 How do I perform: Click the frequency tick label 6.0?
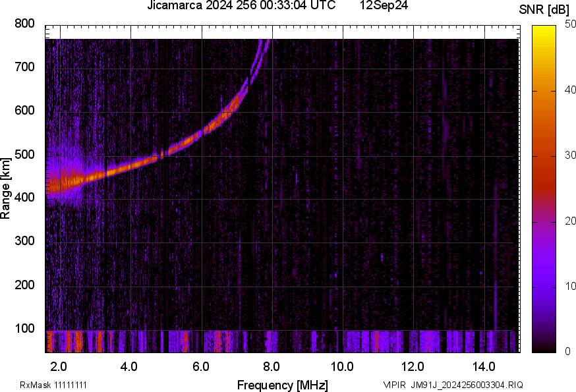(200, 367)
